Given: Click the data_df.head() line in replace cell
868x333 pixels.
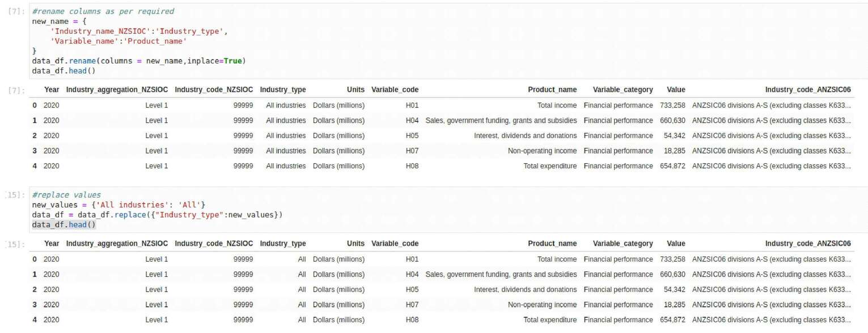Looking at the screenshot, I should point(62,224).
